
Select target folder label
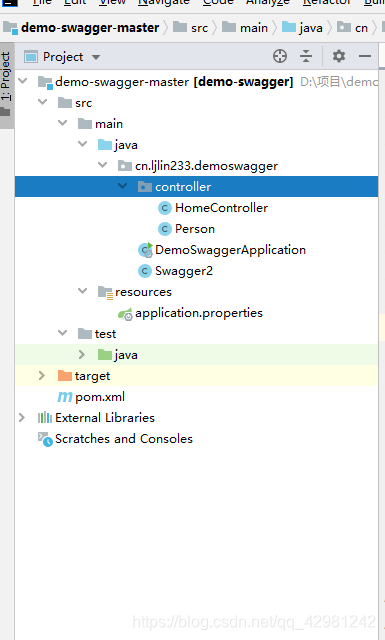point(92,376)
